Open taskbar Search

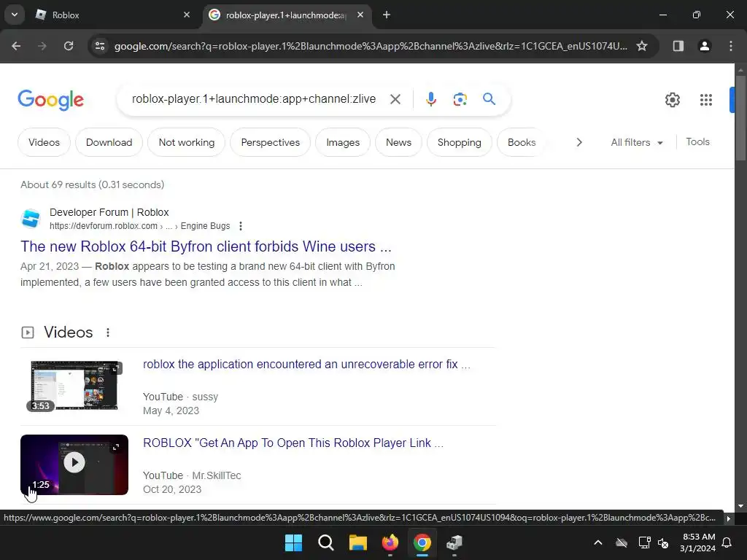[x=326, y=542]
